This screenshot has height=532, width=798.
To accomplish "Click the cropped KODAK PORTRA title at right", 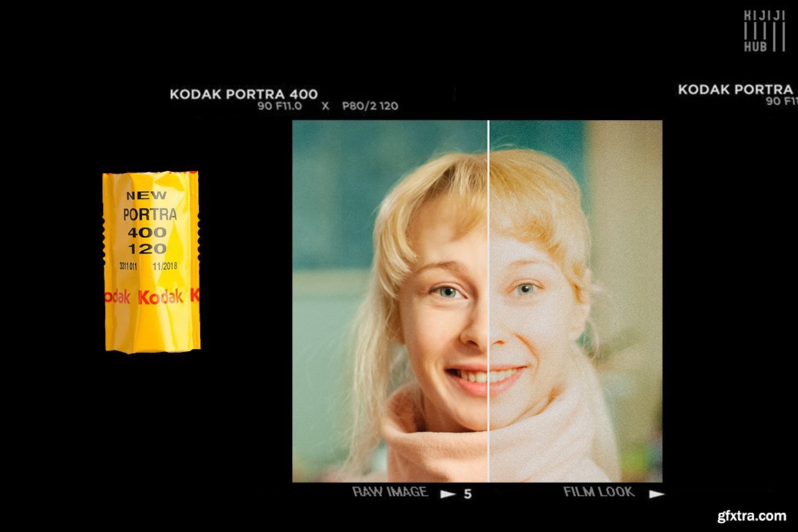I will (x=736, y=89).
